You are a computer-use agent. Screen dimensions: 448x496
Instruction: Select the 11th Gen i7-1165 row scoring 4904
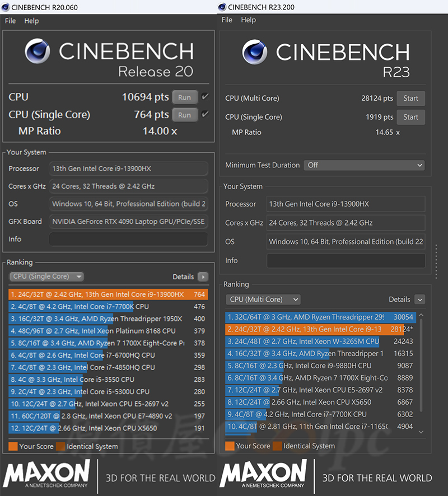[320, 427]
